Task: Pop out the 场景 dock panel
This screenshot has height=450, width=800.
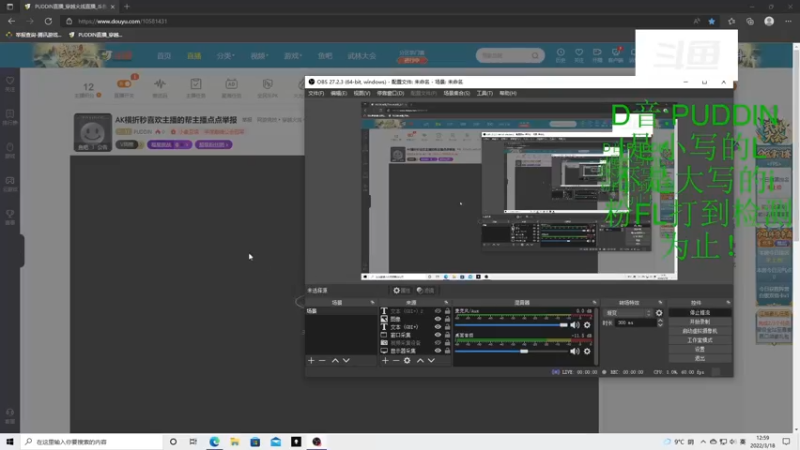Action: tap(372, 303)
